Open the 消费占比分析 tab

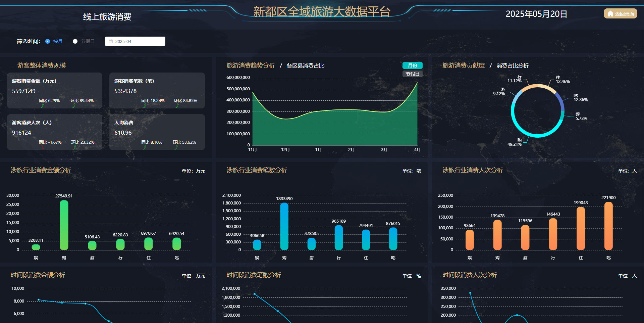(x=512, y=66)
